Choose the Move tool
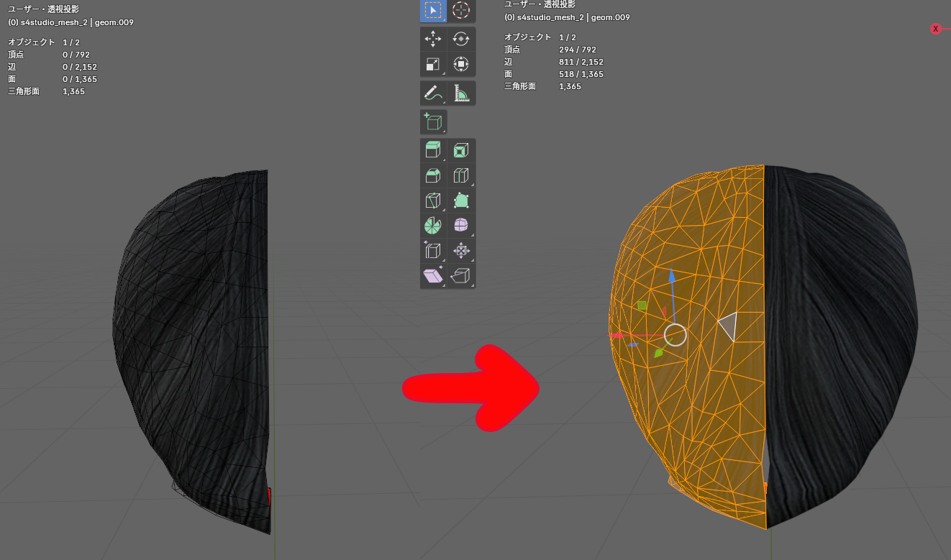The width and height of the screenshot is (951, 560). pos(433,39)
